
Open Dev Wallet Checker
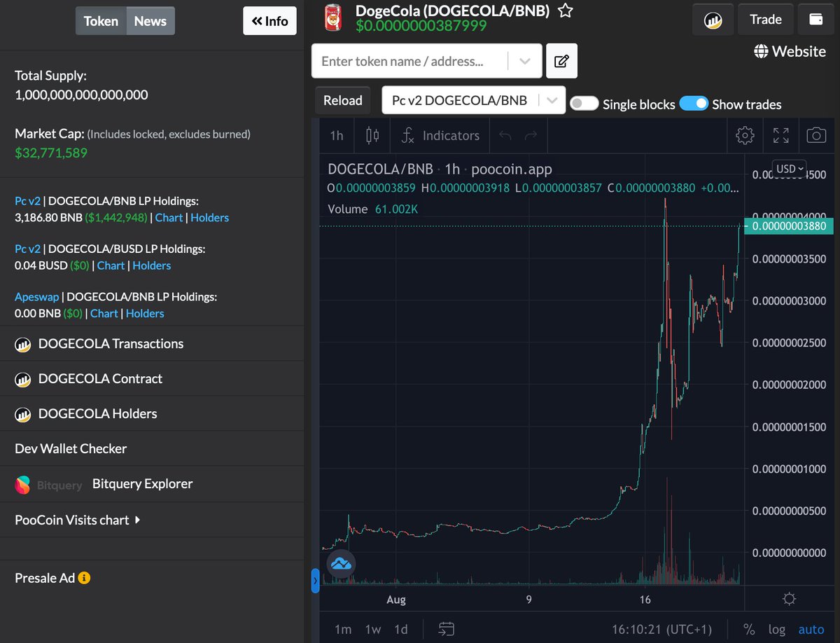point(71,449)
